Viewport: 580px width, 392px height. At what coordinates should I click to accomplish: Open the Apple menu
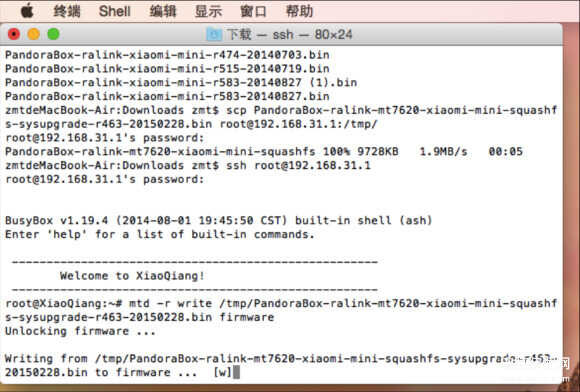[27, 11]
